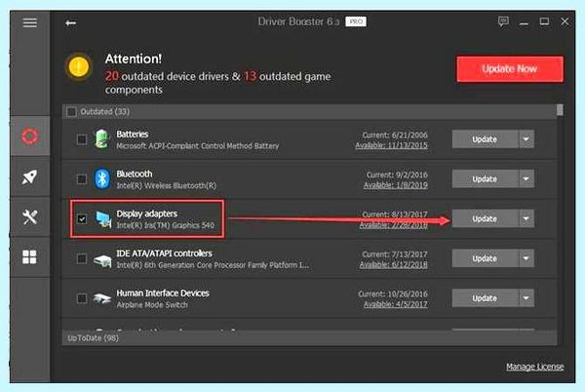
Task: Click the yellow Attention warning icon
Action: pos(79,67)
